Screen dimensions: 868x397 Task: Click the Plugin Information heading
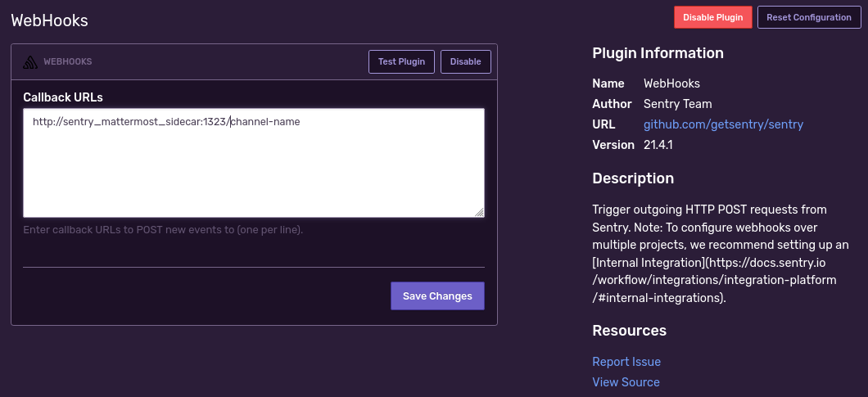coord(658,53)
